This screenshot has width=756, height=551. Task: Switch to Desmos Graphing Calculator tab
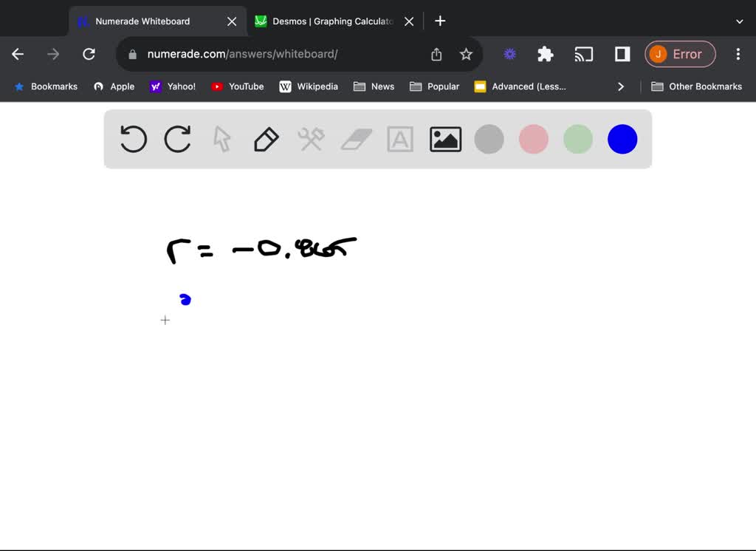(332, 21)
